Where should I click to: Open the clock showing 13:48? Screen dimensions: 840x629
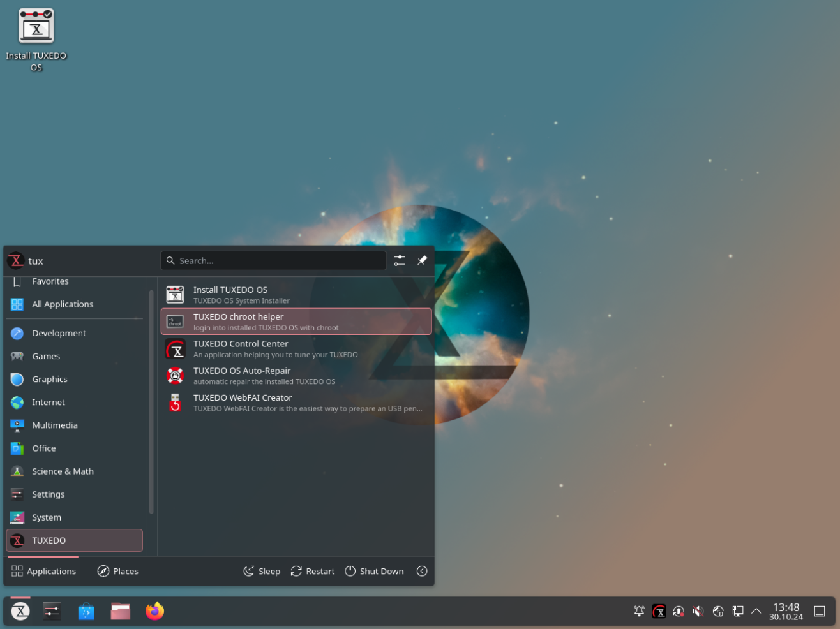point(786,611)
